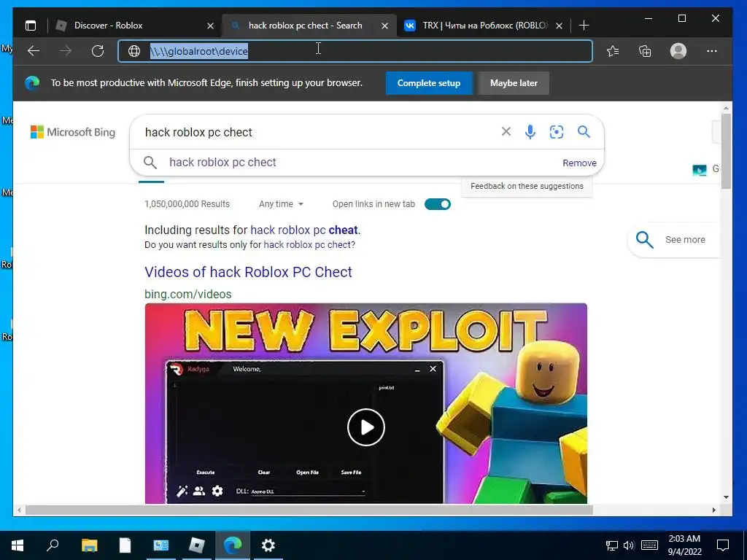Open the clock and date flyout
Image resolution: width=747 pixels, height=560 pixels.
[684, 545]
